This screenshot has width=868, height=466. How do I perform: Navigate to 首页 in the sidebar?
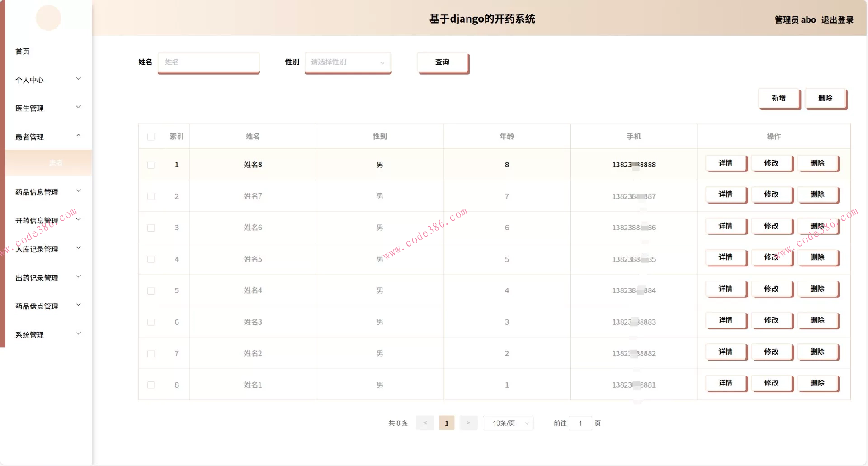23,51
